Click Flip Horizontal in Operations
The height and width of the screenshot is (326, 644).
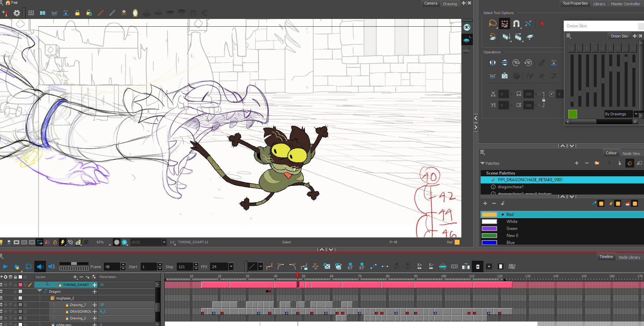(493, 63)
